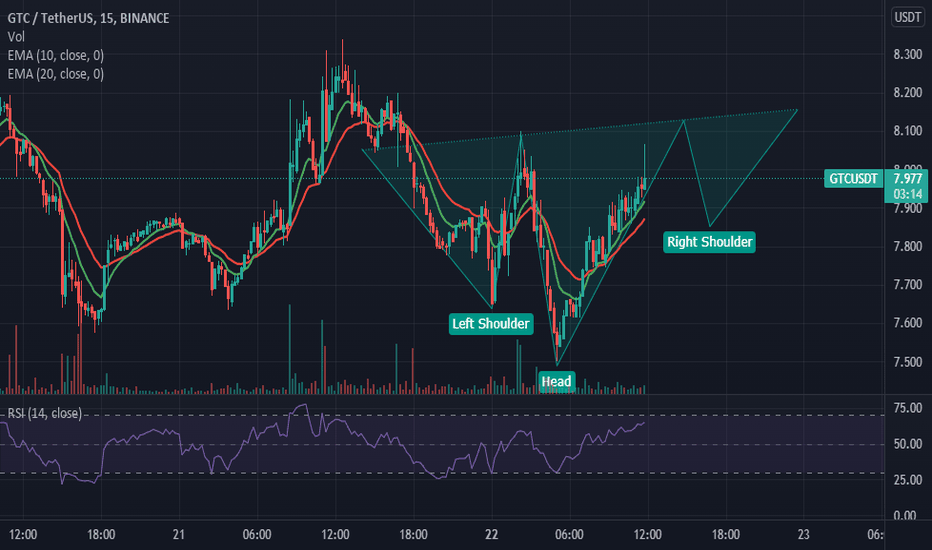Click the 7.600 price axis value
Image resolution: width=932 pixels, height=550 pixels.
pyautogui.click(x=908, y=323)
